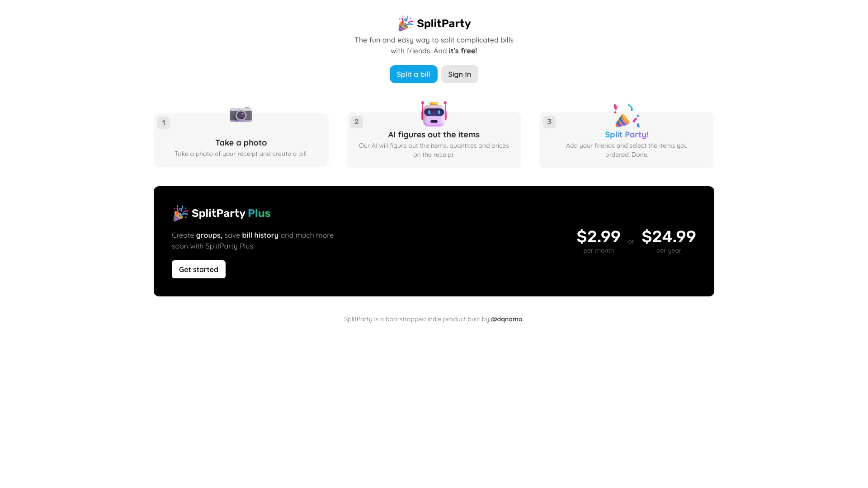
Task: Click the step 1 number badge
Action: [163, 122]
